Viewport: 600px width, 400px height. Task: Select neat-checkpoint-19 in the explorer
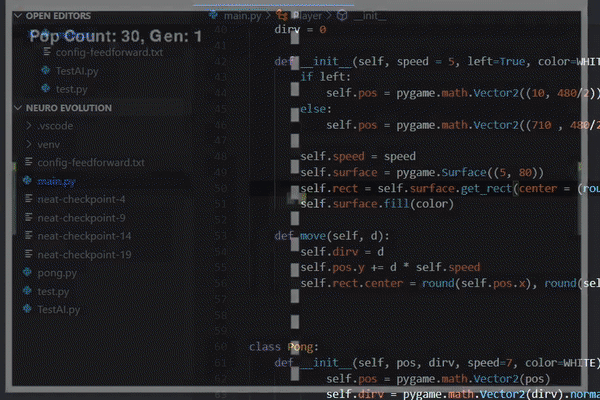click(84, 255)
